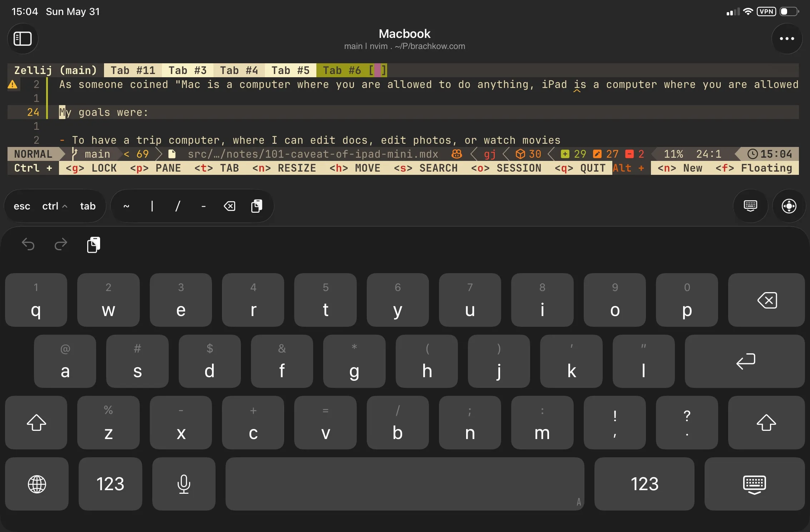810x532 pixels.
Task: Open the ctrl modifier key menu
Action: click(x=54, y=206)
